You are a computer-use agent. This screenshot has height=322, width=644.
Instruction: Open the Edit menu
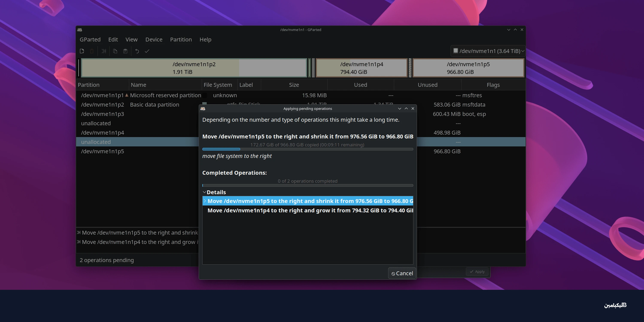[113, 39]
